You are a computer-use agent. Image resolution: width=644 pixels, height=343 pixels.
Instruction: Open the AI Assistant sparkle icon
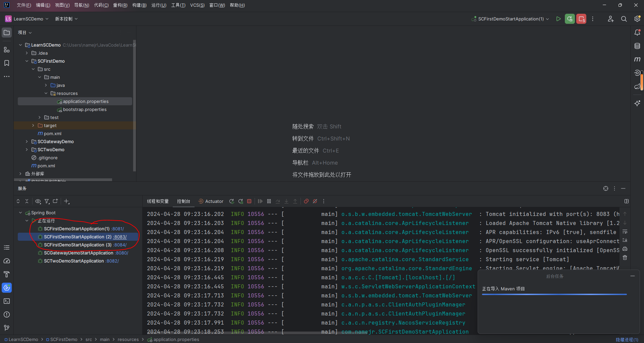tap(637, 103)
